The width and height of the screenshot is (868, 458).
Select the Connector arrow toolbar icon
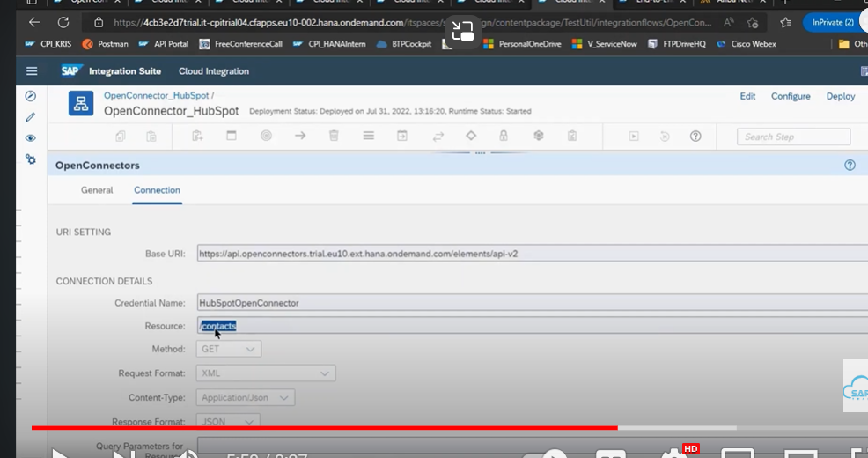pos(300,136)
